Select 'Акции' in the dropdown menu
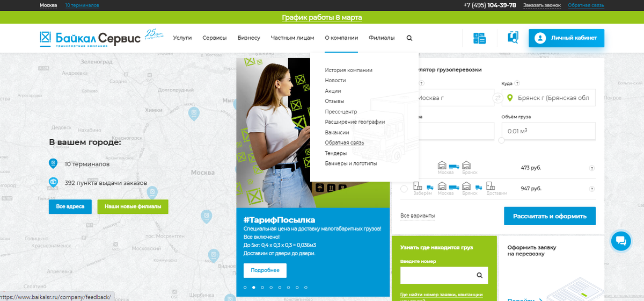644x301 pixels. (x=333, y=91)
